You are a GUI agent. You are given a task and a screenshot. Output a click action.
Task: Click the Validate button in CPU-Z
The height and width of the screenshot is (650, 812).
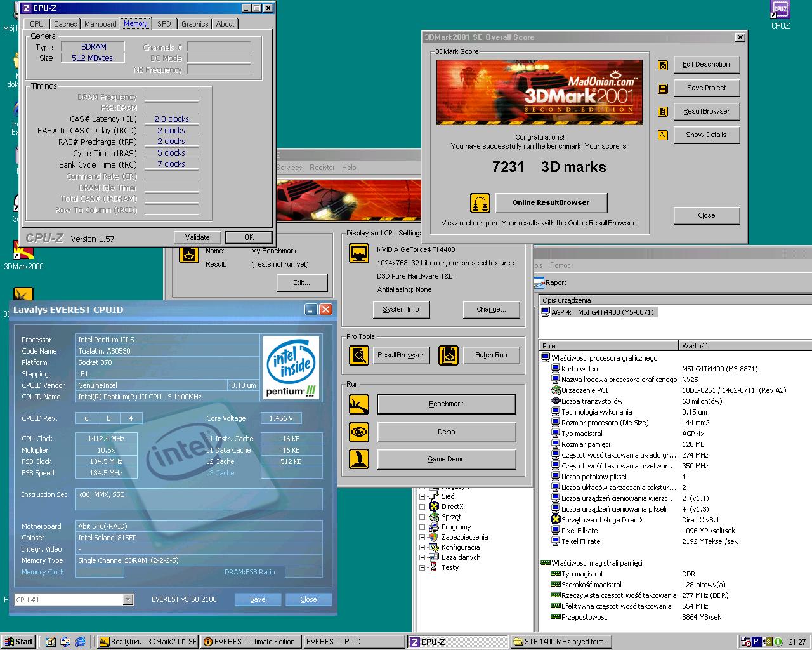point(197,237)
